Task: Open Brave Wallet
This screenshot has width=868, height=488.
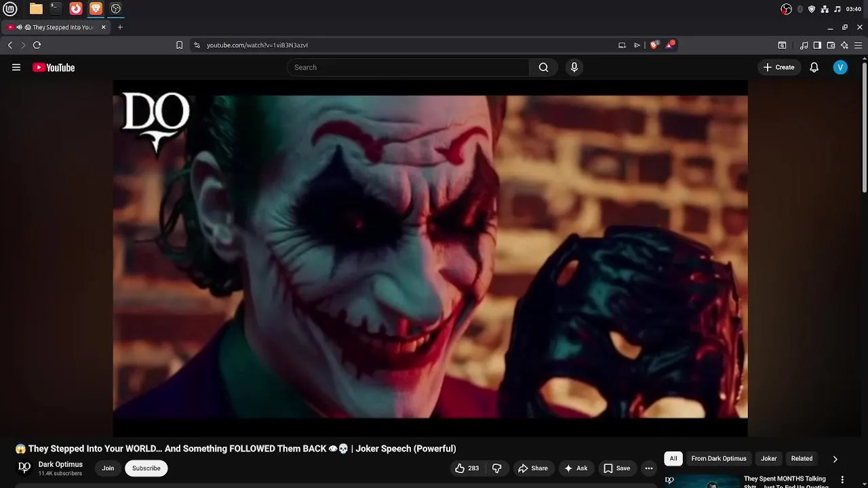Action: click(831, 45)
